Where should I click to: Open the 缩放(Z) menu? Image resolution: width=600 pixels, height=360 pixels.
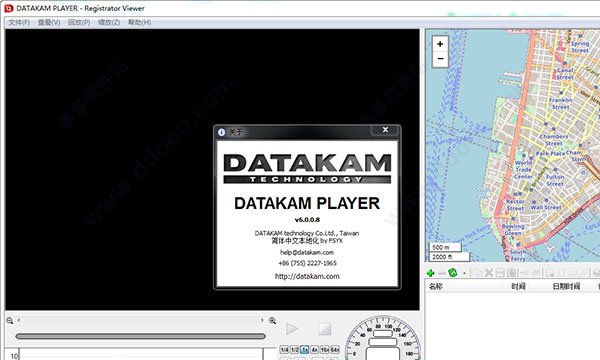pyautogui.click(x=109, y=23)
